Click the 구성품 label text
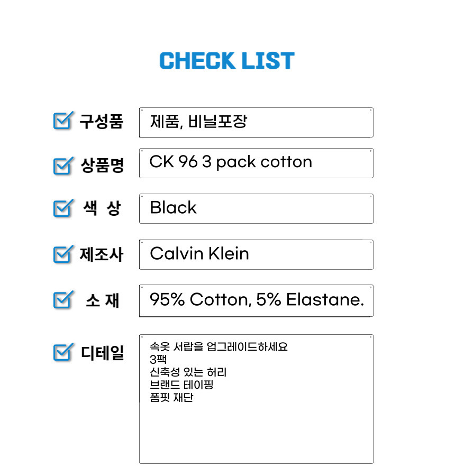This screenshot has width=455, height=476. point(102,122)
